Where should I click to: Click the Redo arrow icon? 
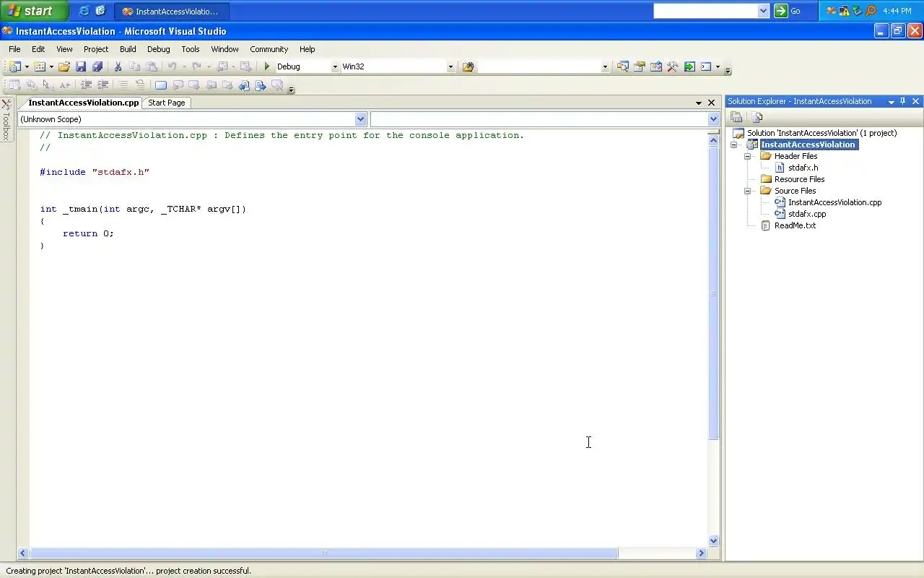pos(196,66)
